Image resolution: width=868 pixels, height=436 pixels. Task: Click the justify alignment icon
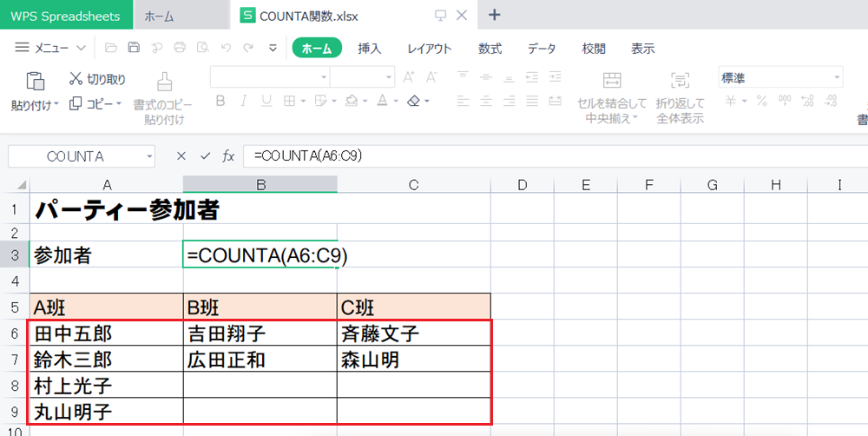(532, 101)
